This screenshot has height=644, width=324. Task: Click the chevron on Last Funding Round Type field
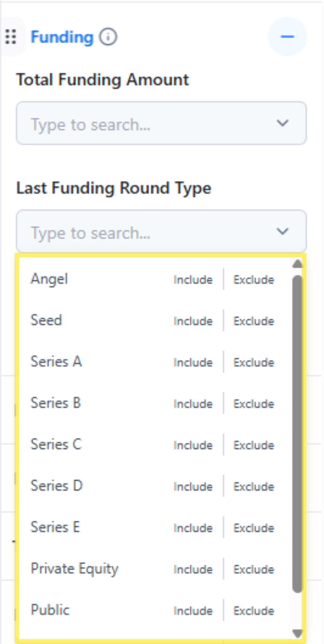click(282, 231)
